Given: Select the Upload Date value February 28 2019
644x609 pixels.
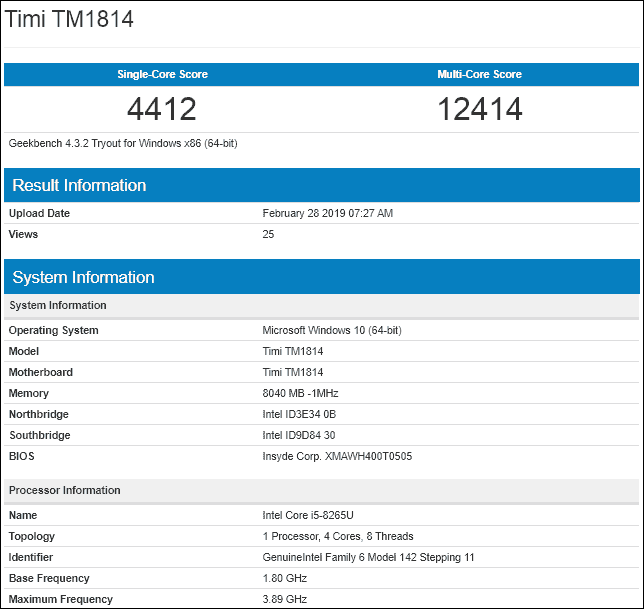Looking at the screenshot, I should pyautogui.click(x=327, y=213).
